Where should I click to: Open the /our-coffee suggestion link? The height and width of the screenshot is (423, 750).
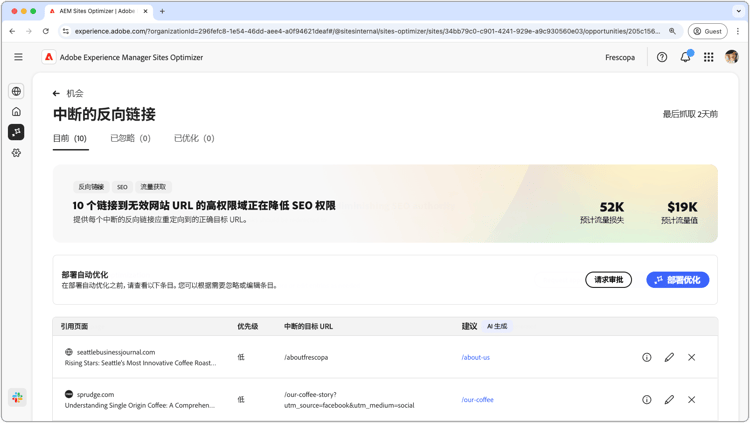point(477,400)
